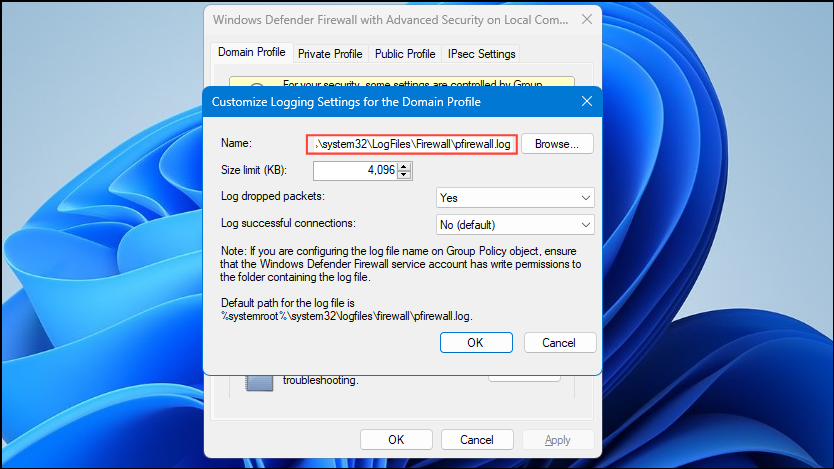Cancel the Customize Logging Settings dialog

560,343
